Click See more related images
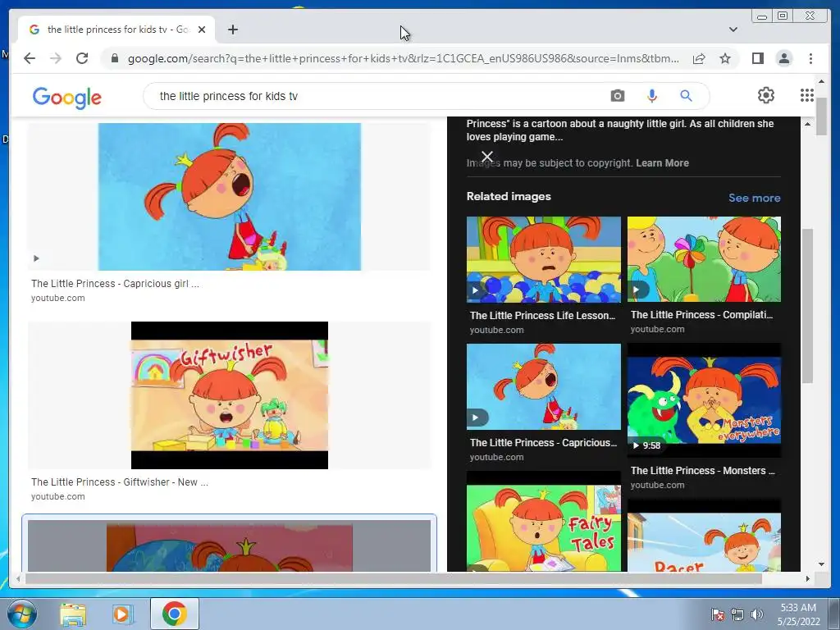 755,198
